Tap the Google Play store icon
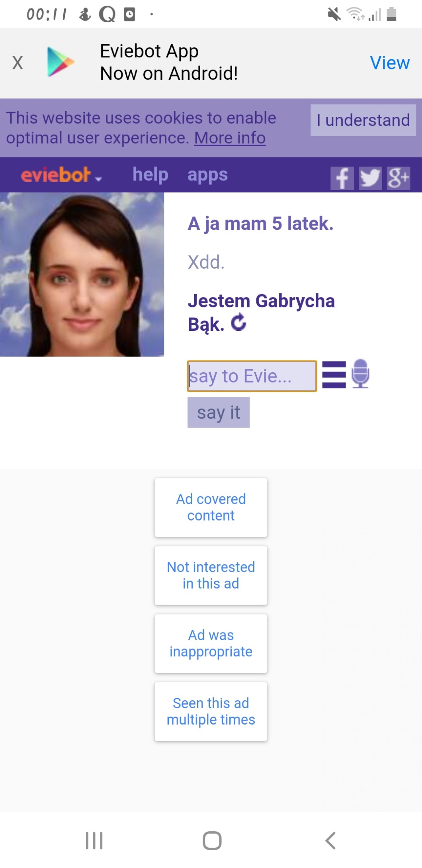The image size is (422, 868). 60,62
